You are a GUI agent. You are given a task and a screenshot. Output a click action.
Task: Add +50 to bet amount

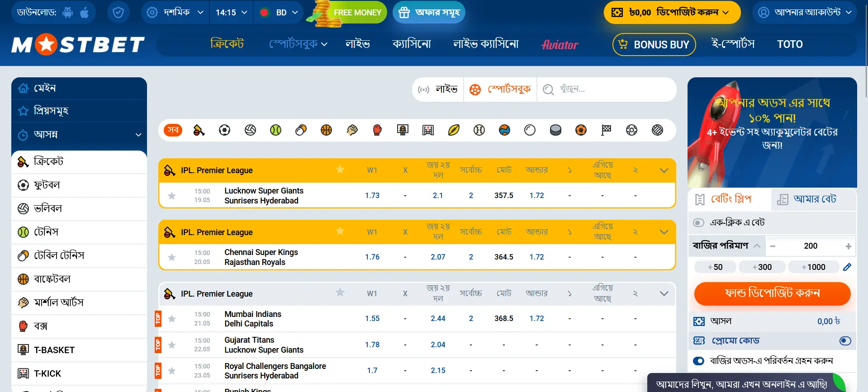715,267
